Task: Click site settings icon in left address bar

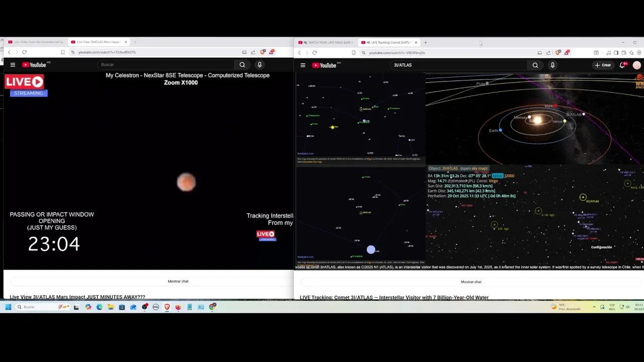Action: click(73, 52)
